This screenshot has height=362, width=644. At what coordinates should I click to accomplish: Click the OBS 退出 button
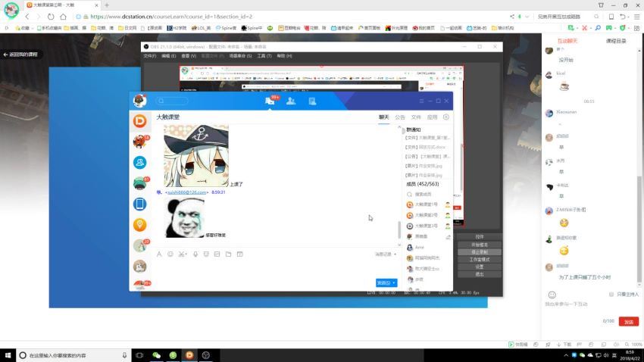pos(480,274)
